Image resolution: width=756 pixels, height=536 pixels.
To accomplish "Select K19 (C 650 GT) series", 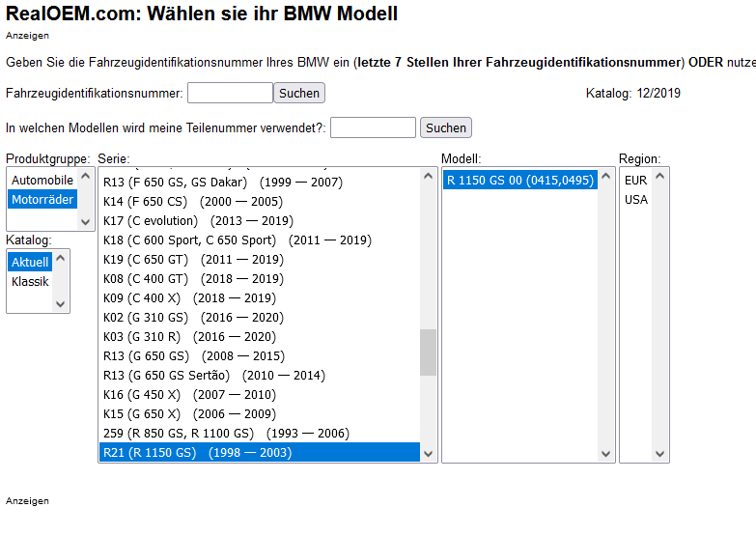I will [260, 260].
